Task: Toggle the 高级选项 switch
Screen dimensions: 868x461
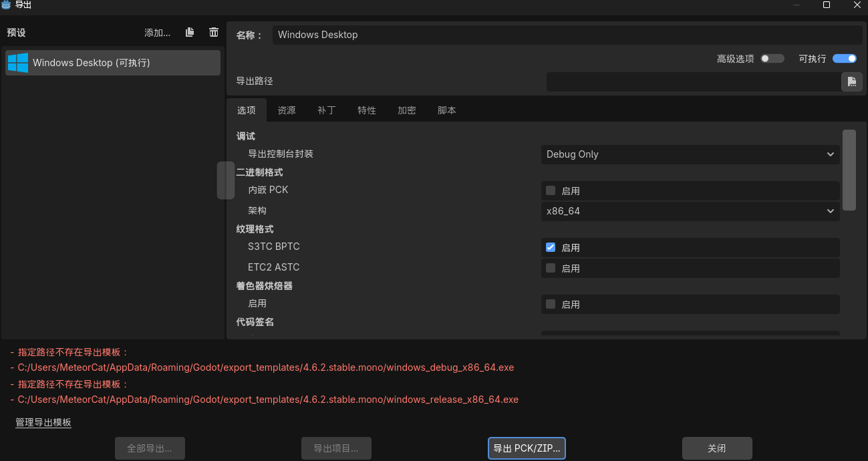Action: (x=772, y=59)
